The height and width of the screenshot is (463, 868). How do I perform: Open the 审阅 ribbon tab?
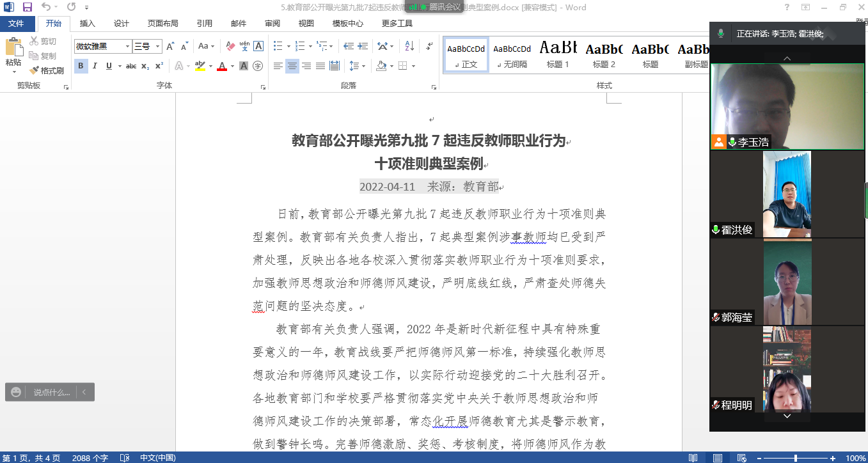pos(272,24)
